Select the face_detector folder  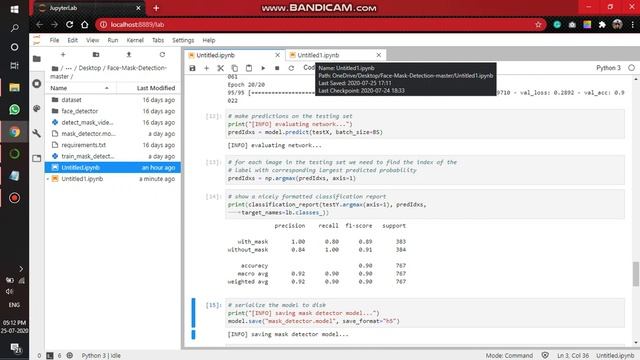[x=113, y=111]
